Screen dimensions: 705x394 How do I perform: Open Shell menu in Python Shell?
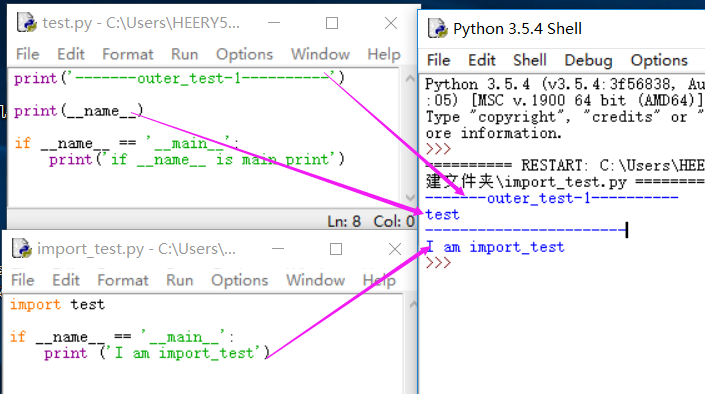(530, 60)
